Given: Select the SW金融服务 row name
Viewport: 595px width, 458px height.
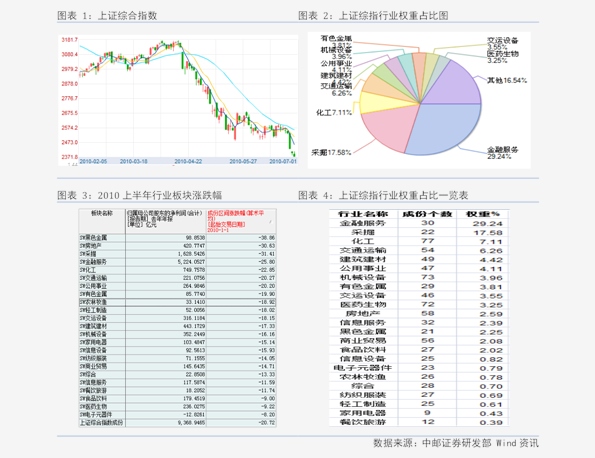Looking at the screenshot, I should (93, 262).
